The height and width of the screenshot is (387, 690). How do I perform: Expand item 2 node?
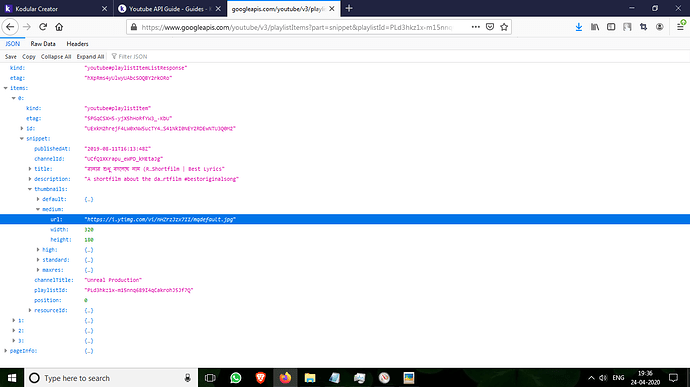pos(13,331)
